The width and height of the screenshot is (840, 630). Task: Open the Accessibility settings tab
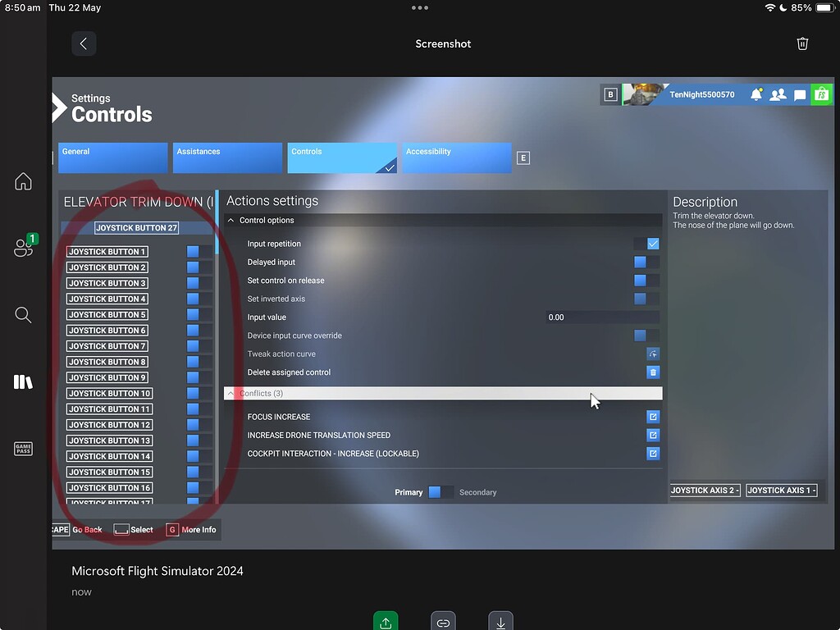pos(456,157)
